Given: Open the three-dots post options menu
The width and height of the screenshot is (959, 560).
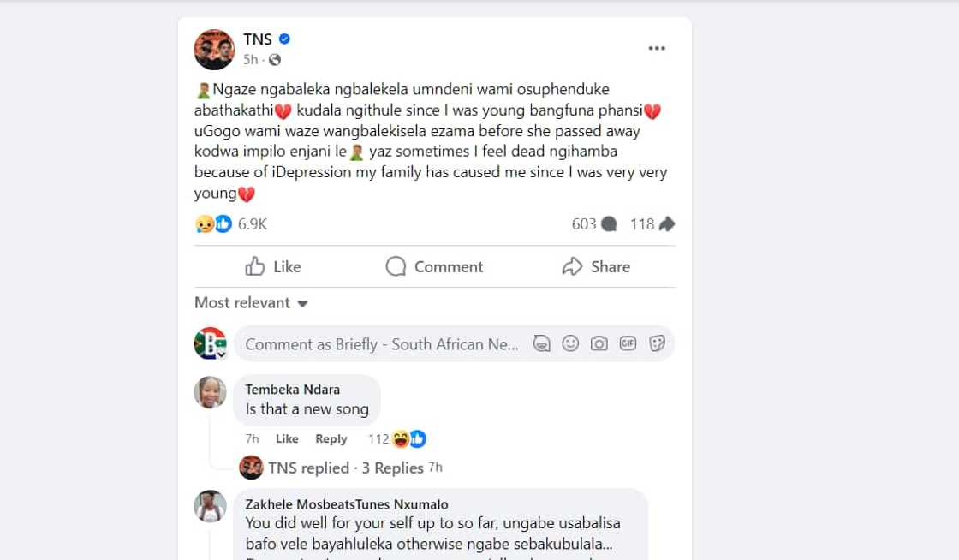Looking at the screenshot, I should pos(657,49).
